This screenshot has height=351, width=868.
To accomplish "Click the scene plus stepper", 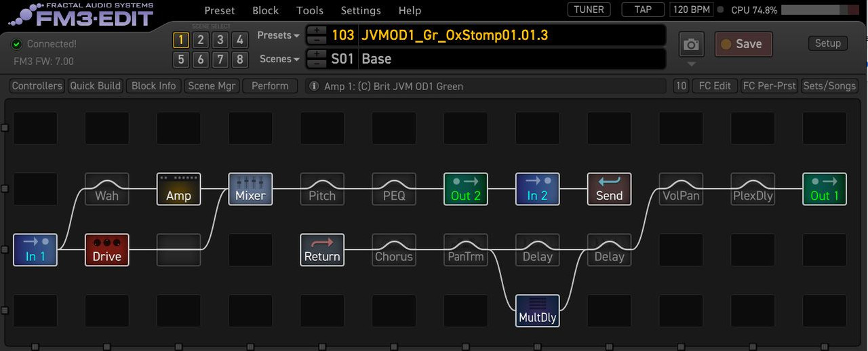I will [x=317, y=54].
